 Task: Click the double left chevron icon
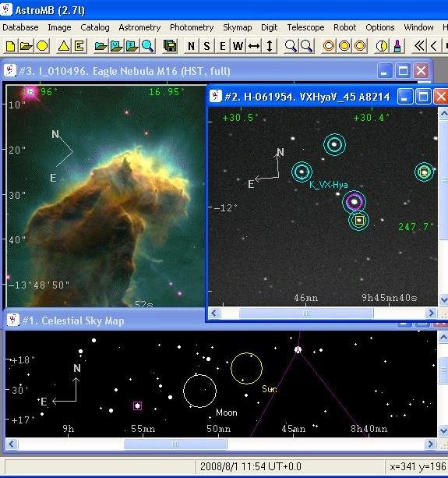click(x=419, y=46)
